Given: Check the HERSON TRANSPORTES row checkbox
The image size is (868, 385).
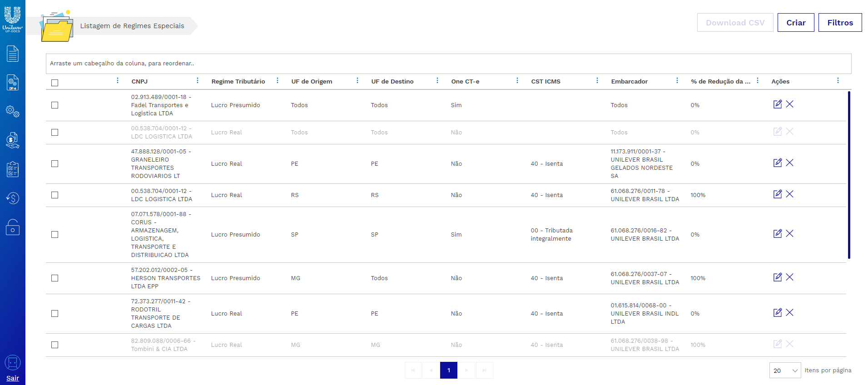Looking at the screenshot, I should (x=55, y=278).
